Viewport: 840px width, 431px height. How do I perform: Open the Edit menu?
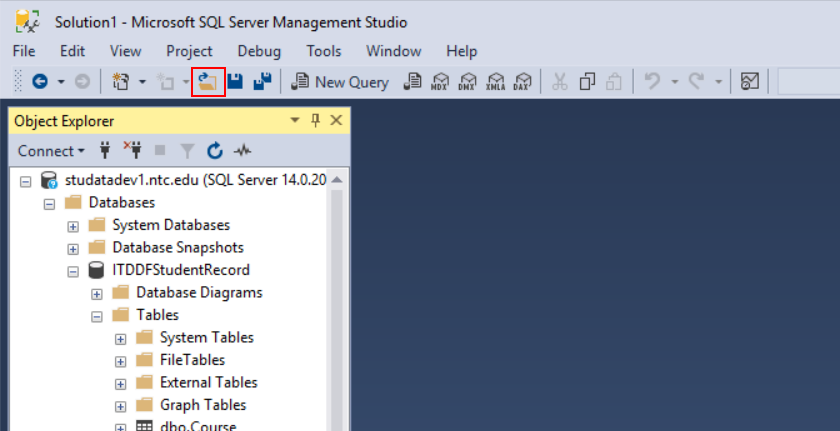click(72, 51)
